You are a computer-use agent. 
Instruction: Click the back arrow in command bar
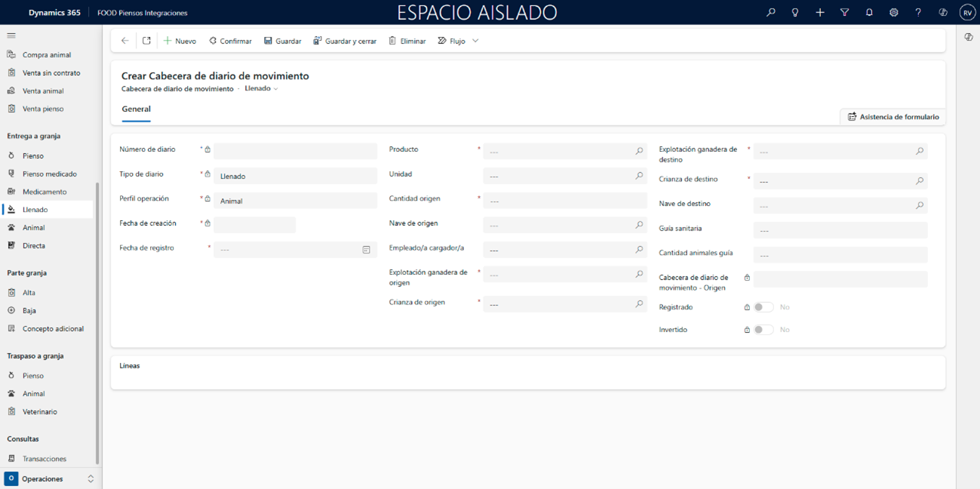(125, 41)
